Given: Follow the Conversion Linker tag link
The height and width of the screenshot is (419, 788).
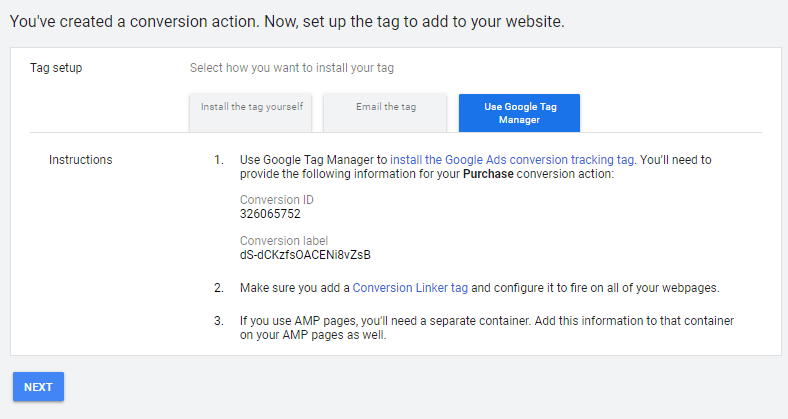Looking at the screenshot, I should (410, 288).
